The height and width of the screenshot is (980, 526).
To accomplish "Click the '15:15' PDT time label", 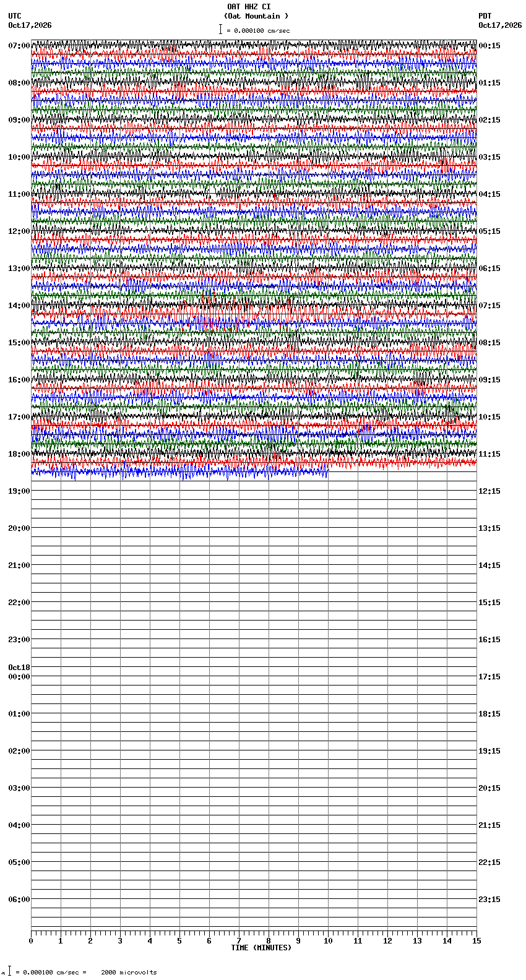I will [x=489, y=603].
